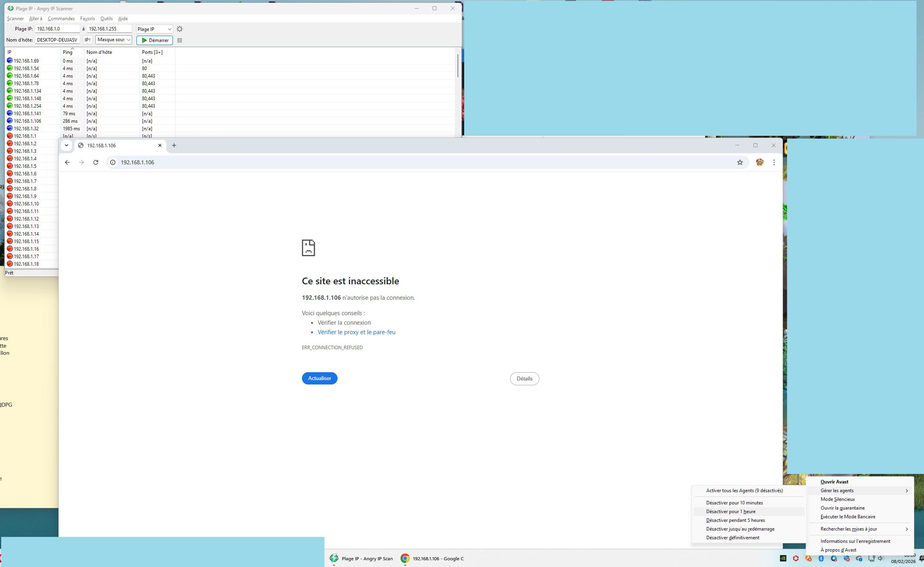Choose Mode Silencieux in Avast menu

click(x=837, y=499)
